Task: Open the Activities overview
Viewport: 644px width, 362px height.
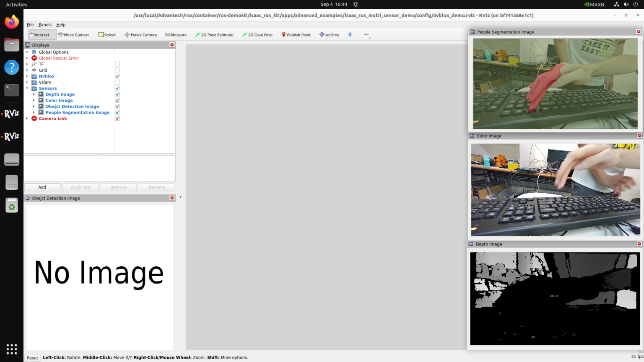Action: (x=16, y=5)
